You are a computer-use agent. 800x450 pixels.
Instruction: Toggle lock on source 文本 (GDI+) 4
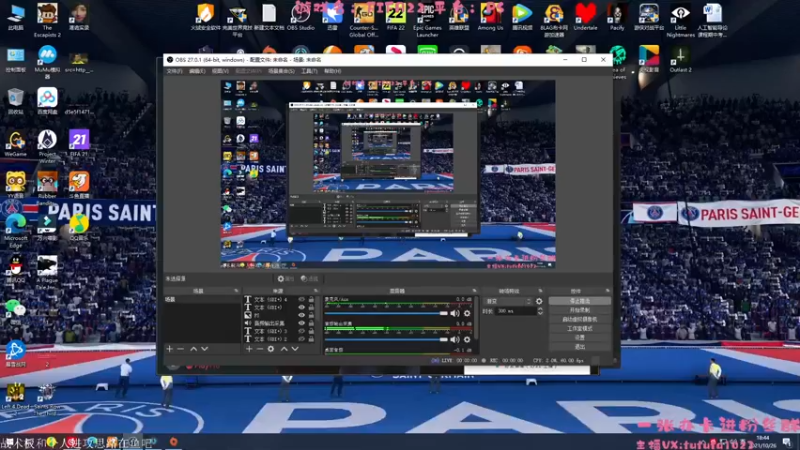(x=311, y=300)
